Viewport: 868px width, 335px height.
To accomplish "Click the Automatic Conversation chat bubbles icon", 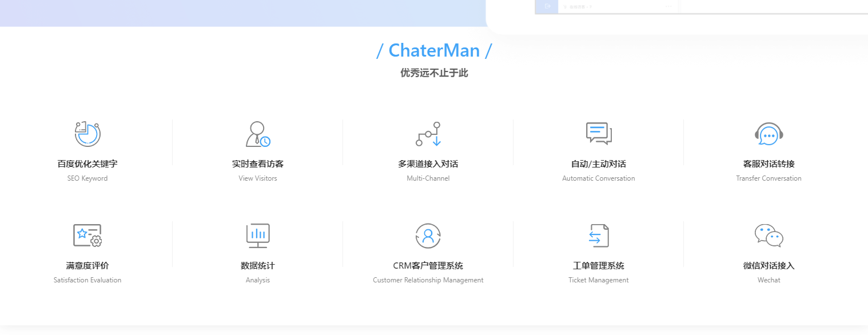I will (x=599, y=134).
